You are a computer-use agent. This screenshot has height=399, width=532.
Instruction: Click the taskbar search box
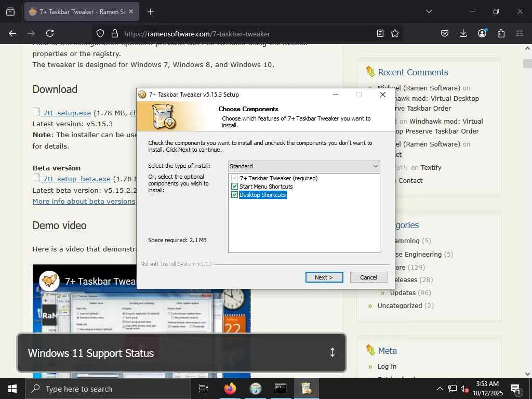point(108,389)
